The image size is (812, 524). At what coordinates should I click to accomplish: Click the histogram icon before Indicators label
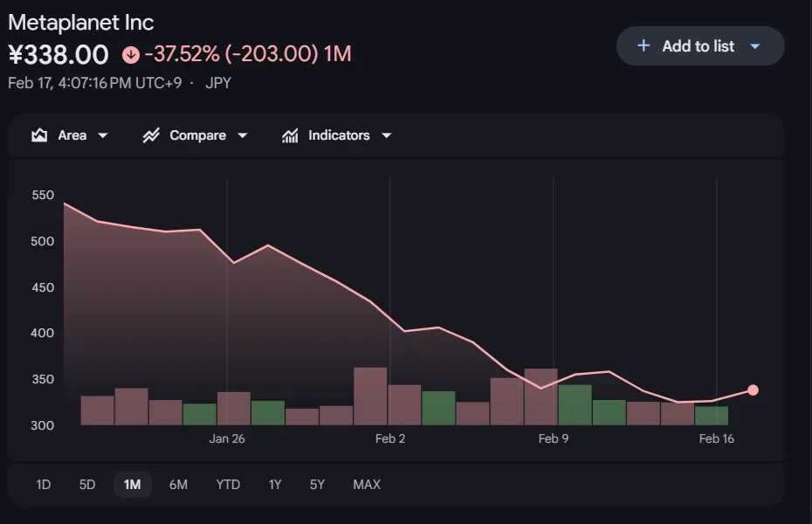(x=289, y=135)
